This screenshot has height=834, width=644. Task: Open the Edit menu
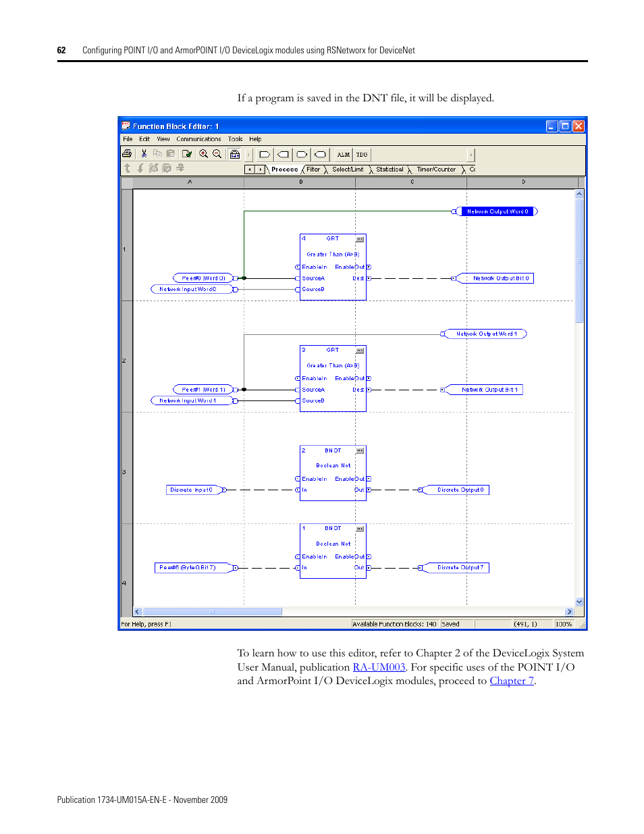click(x=144, y=139)
